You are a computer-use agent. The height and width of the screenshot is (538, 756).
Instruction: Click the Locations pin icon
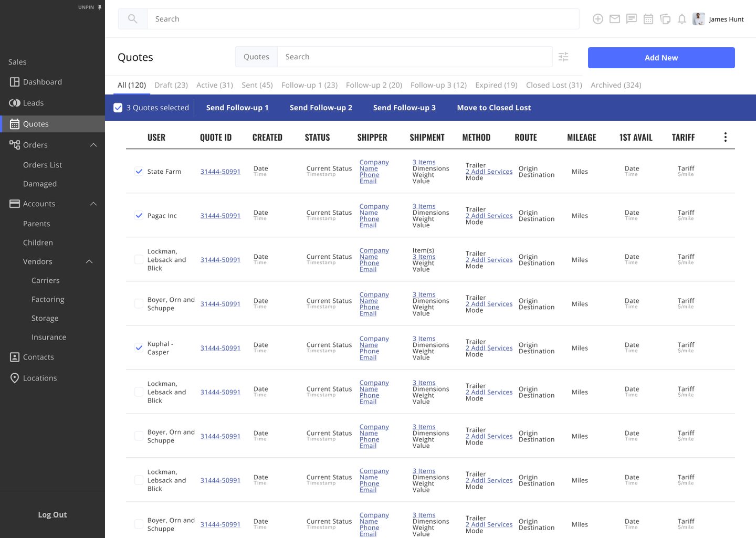tap(15, 378)
